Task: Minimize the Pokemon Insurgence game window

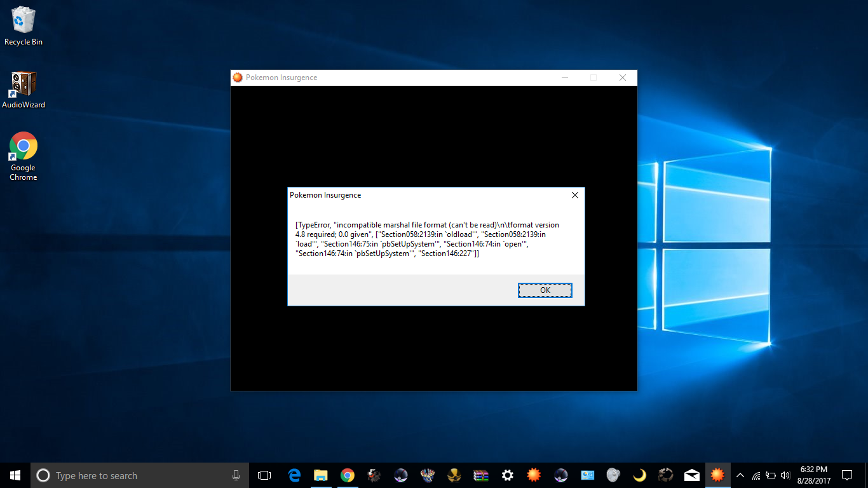Action: (x=564, y=78)
